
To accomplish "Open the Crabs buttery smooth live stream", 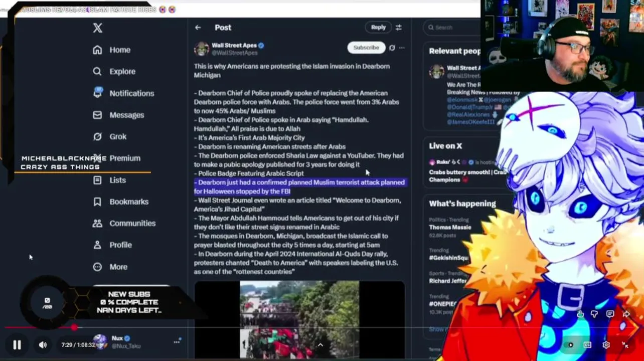I will (x=466, y=176).
